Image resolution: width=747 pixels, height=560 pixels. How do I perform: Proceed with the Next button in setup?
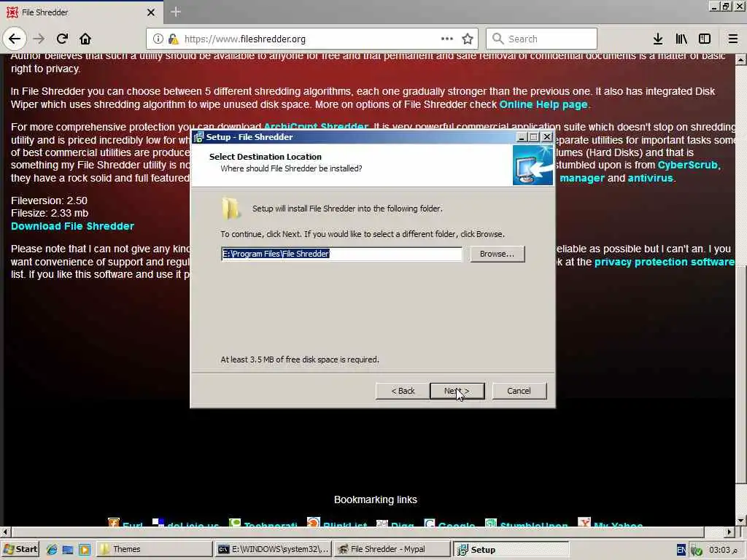coord(457,391)
